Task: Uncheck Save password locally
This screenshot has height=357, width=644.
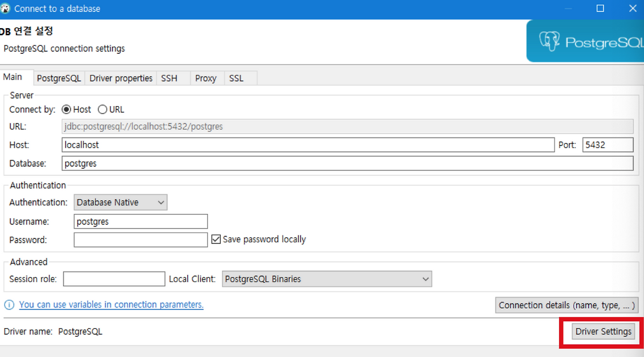Action: (x=216, y=239)
